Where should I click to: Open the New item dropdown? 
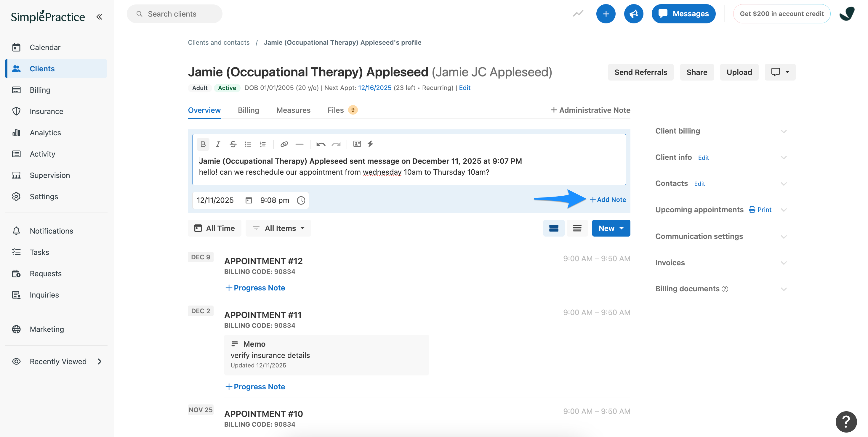pos(611,228)
